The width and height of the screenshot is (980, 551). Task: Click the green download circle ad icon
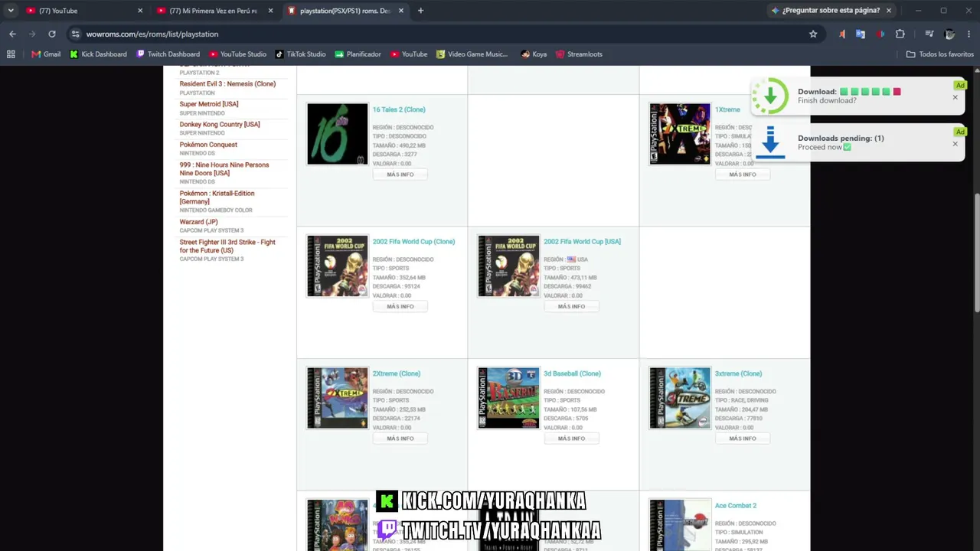tap(770, 96)
